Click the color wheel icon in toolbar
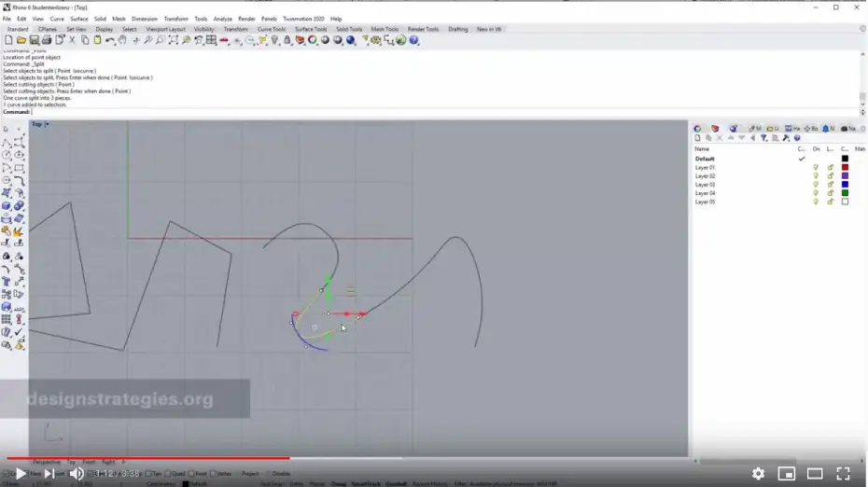 313,40
